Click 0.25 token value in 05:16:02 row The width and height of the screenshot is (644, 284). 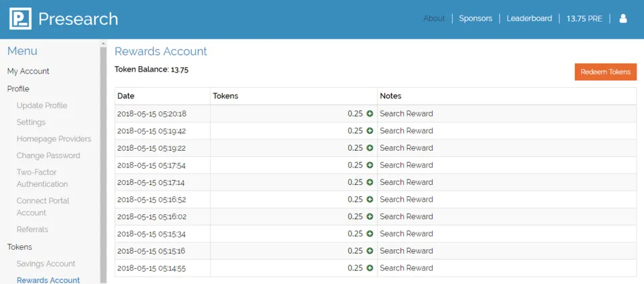(356, 216)
